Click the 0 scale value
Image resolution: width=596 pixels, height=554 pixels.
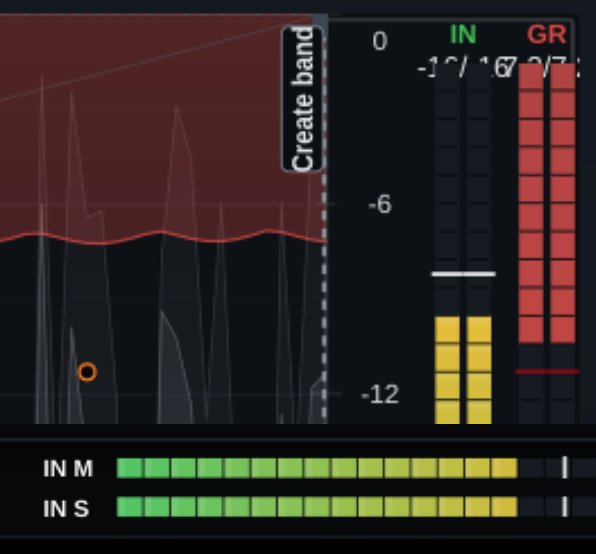point(380,41)
